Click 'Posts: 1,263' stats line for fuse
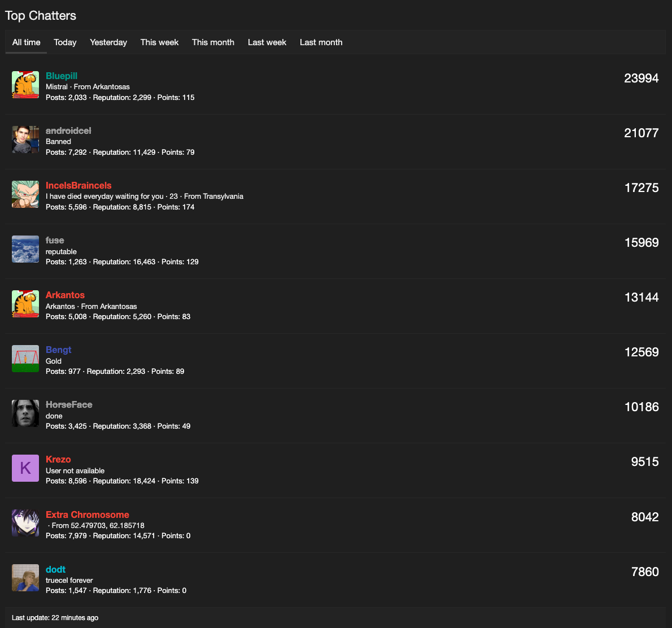The height and width of the screenshot is (628, 672). [x=122, y=262]
